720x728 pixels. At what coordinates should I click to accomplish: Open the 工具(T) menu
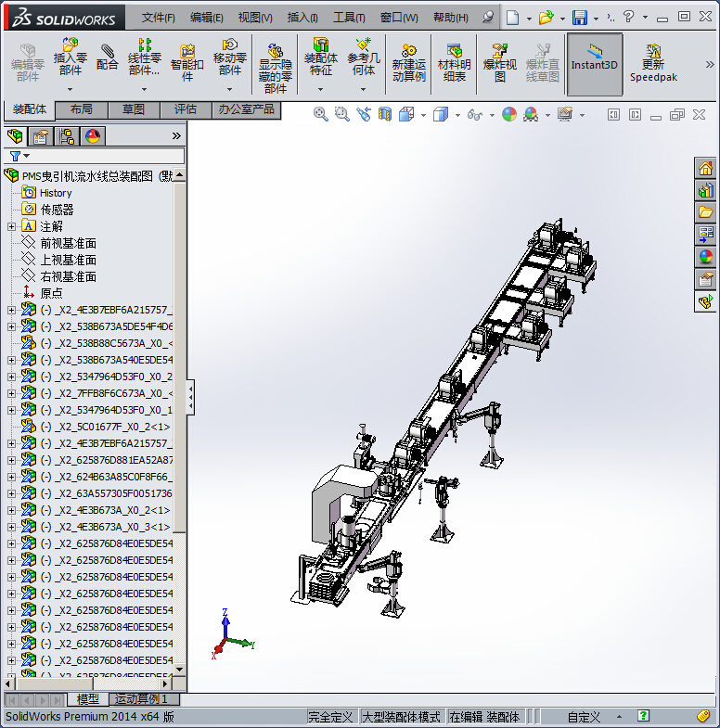pos(349,18)
